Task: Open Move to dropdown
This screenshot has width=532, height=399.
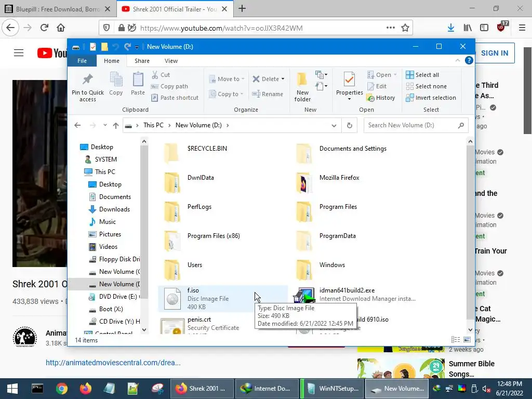Action: 227,79
